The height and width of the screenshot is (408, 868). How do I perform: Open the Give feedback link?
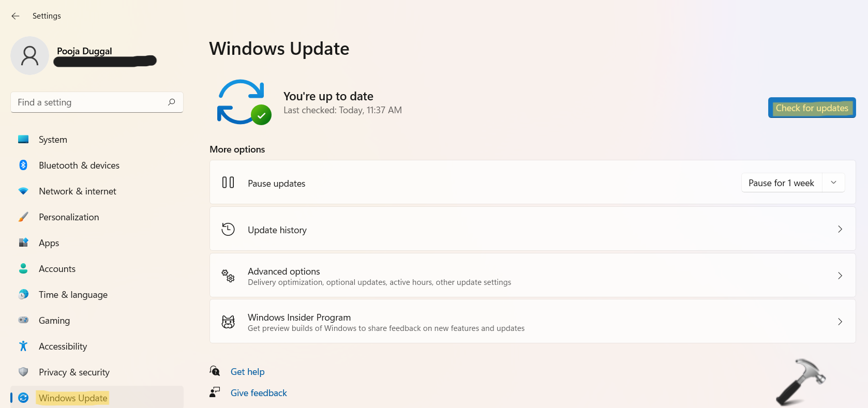(x=259, y=393)
